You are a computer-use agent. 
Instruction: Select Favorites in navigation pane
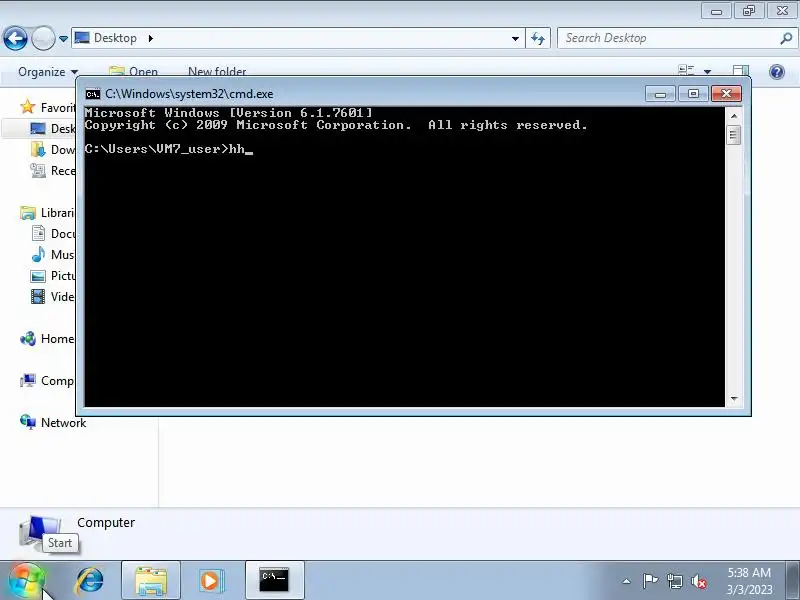[x=47, y=108]
